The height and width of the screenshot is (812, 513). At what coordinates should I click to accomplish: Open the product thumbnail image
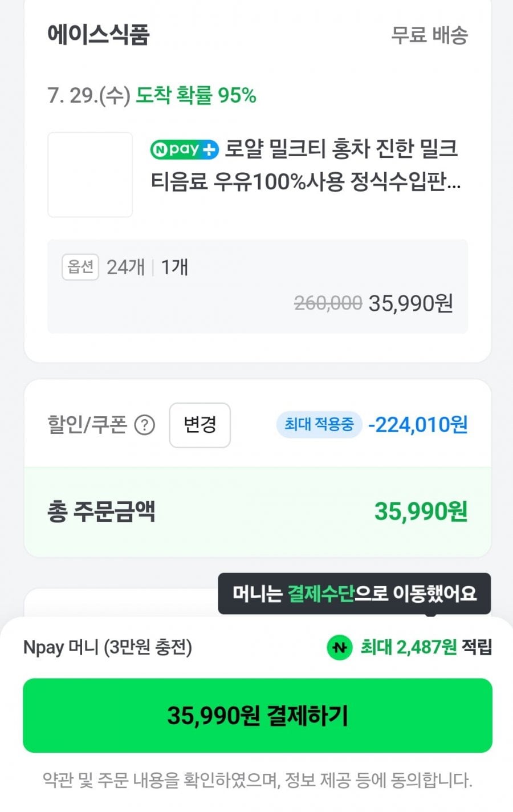point(90,174)
